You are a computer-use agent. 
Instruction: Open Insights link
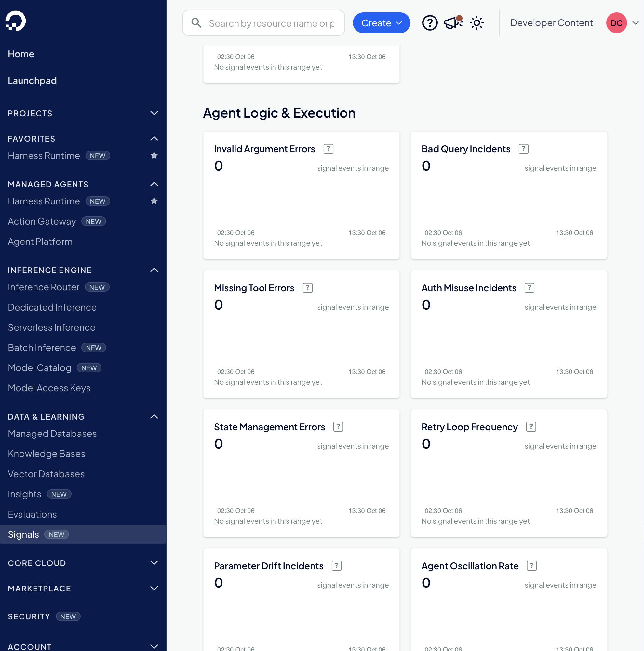pyautogui.click(x=24, y=494)
